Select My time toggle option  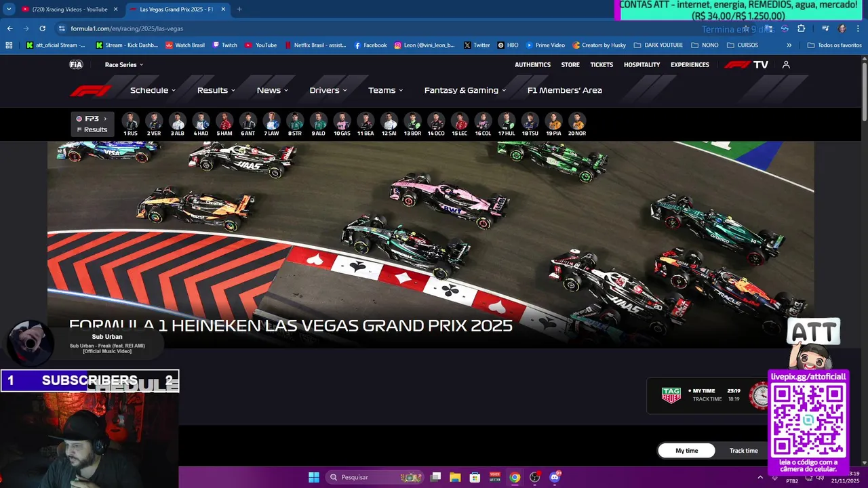point(687,451)
